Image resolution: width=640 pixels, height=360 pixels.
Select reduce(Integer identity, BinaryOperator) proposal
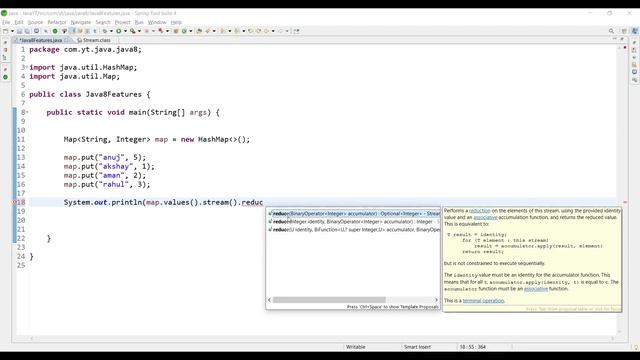[x=354, y=222]
